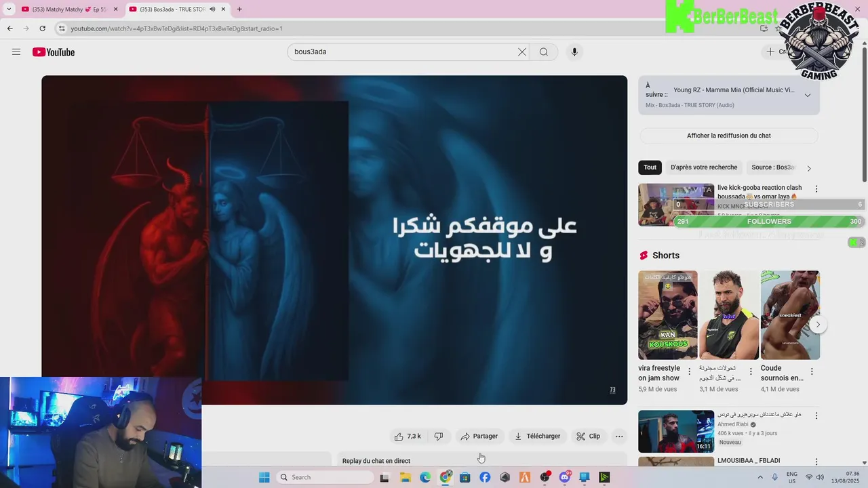
Task: Open Microsoft Edge from the taskbar
Action: (x=425, y=477)
